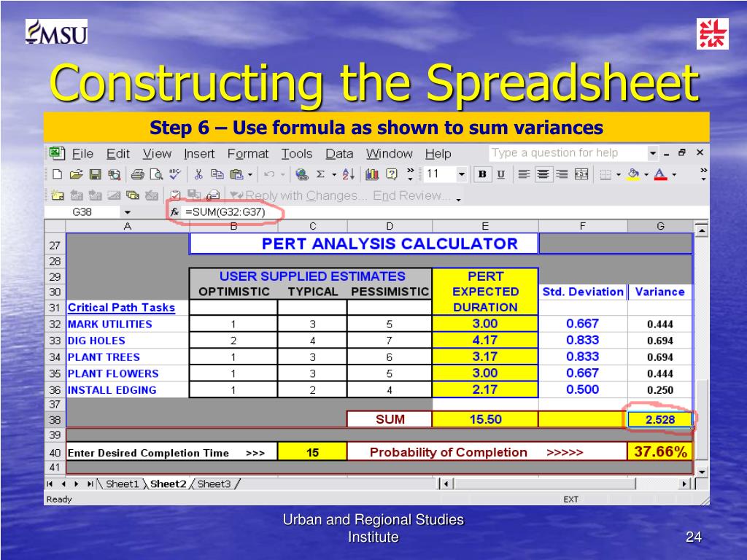
Task: Open the File menu
Action: tap(82, 154)
